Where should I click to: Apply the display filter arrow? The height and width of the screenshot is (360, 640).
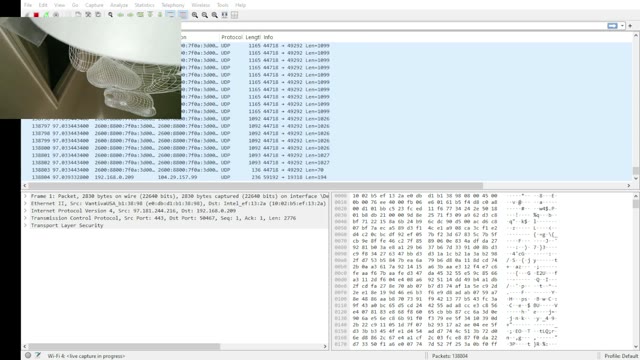[x=612, y=26]
